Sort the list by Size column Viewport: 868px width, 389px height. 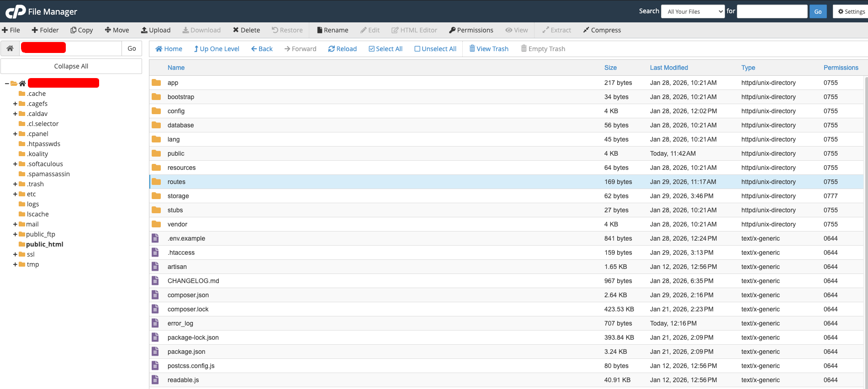(x=610, y=68)
